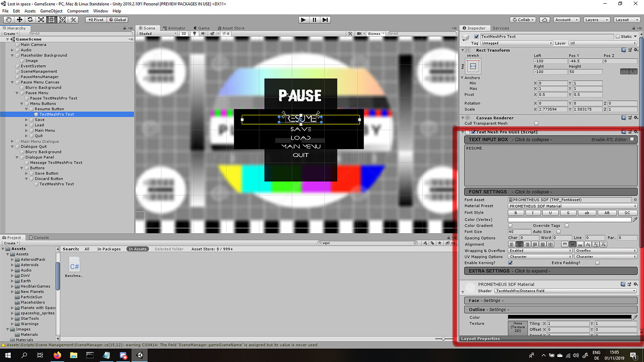
Task: Set text alignment to center
Action: tap(519, 244)
